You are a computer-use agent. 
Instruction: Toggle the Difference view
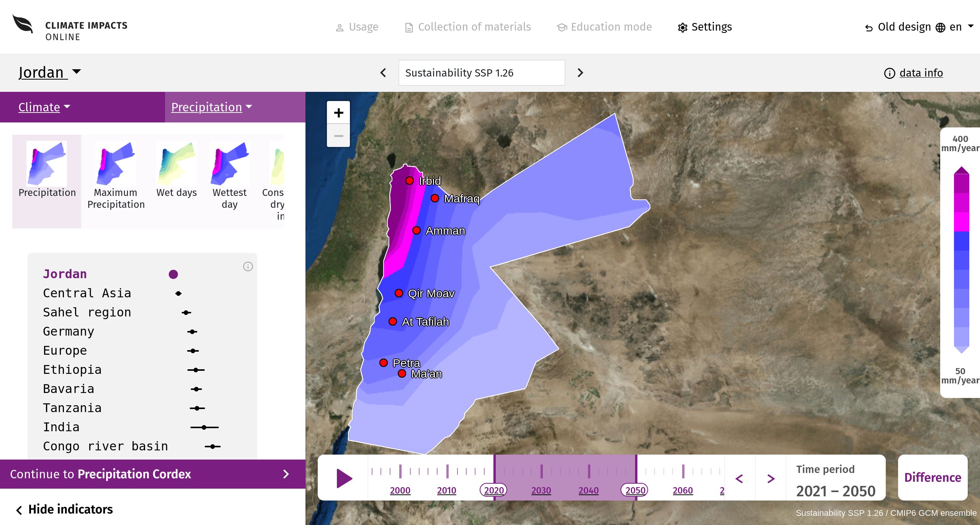933,478
